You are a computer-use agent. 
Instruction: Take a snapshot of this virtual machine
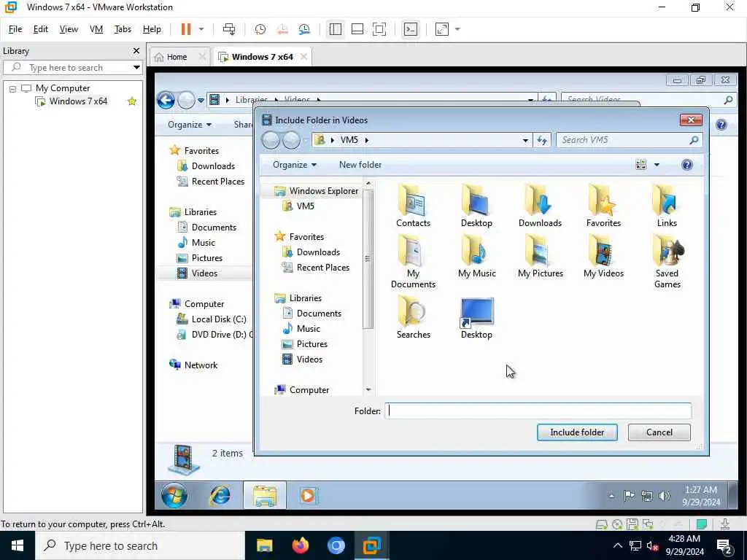tap(260, 29)
